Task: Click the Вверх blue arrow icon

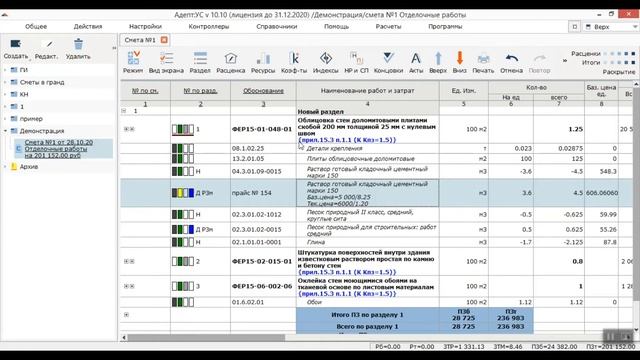Action: click(438, 58)
